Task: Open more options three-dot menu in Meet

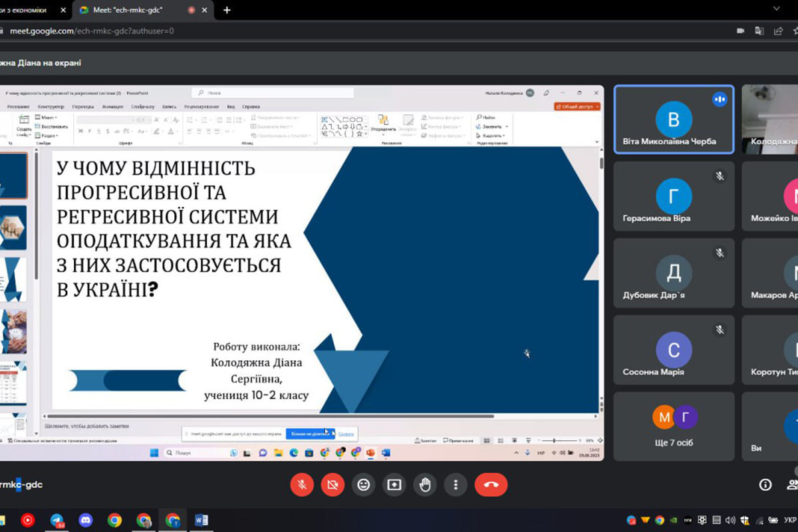Action: click(456, 485)
